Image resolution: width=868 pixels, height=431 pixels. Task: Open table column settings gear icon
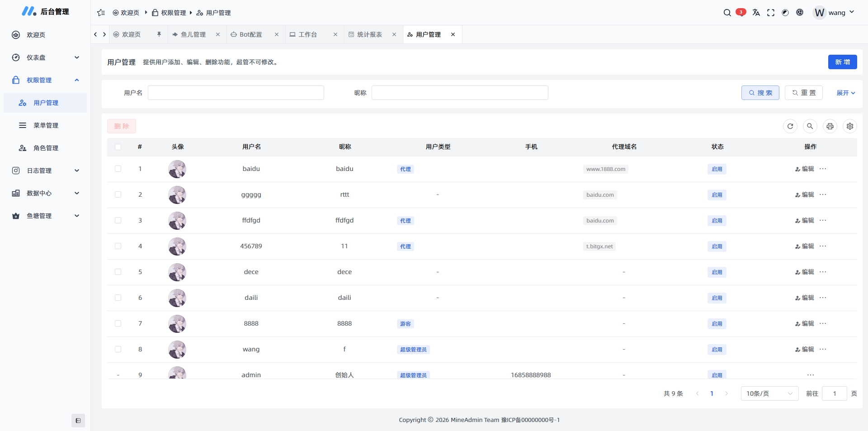tap(850, 126)
